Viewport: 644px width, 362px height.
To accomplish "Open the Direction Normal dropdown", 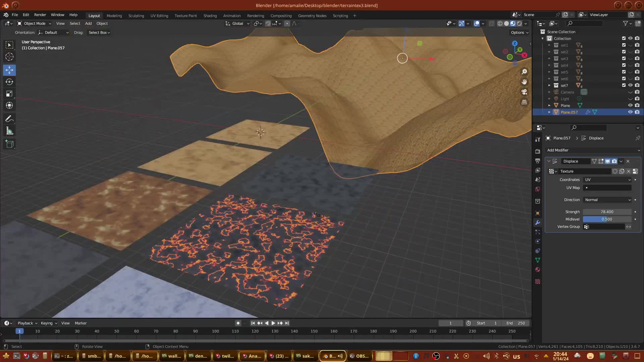I will pyautogui.click(x=607, y=200).
